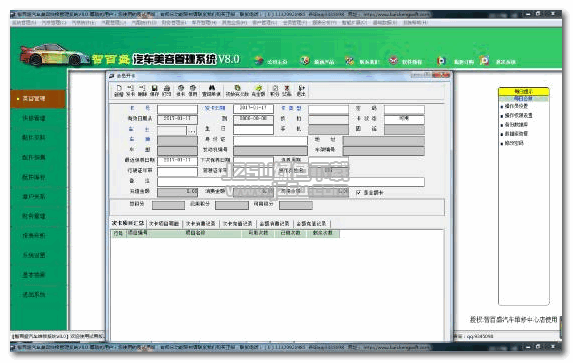Click the second item in green sidebar
The height and width of the screenshot is (363, 573).
(34, 118)
